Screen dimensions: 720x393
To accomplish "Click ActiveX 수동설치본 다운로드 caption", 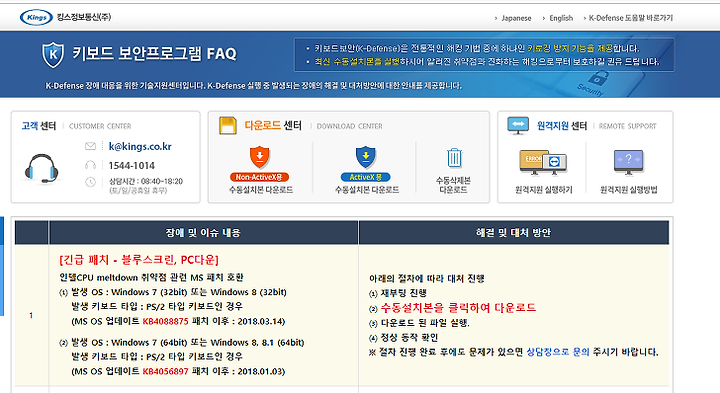I will coord(366,190).
